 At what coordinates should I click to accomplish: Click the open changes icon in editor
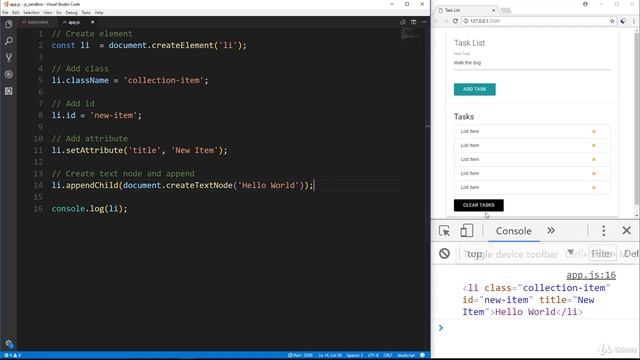tap(403, 22)
